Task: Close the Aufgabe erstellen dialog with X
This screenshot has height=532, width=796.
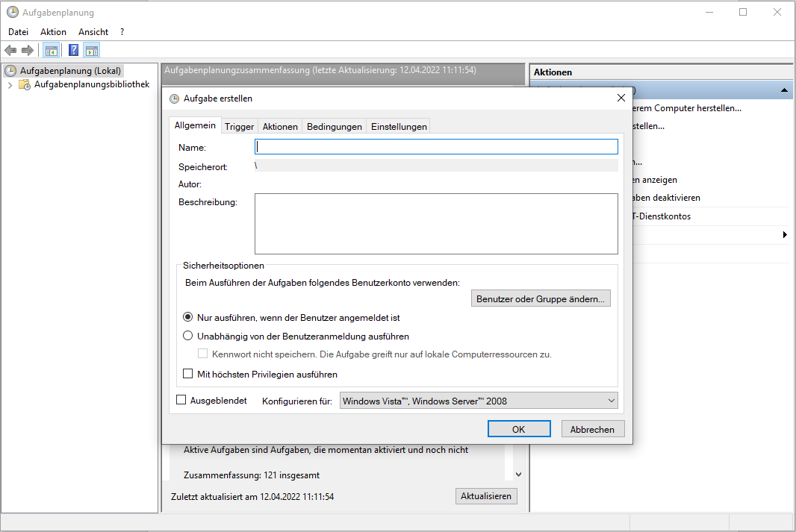Action: point(621,98)
